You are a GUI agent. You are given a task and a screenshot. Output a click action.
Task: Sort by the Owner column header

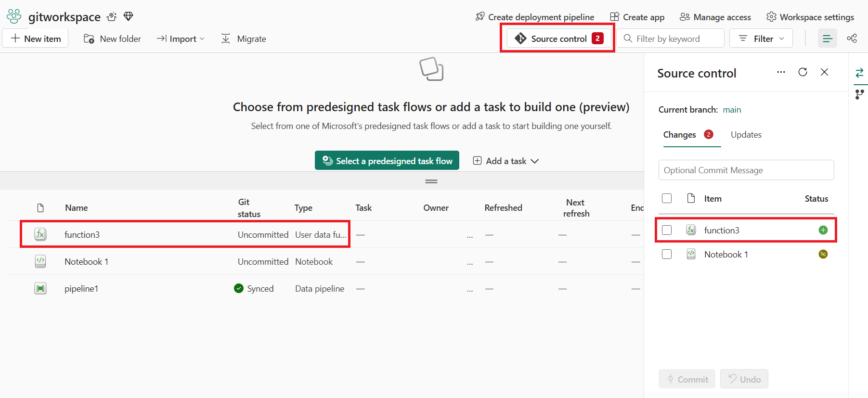[436, 208]
